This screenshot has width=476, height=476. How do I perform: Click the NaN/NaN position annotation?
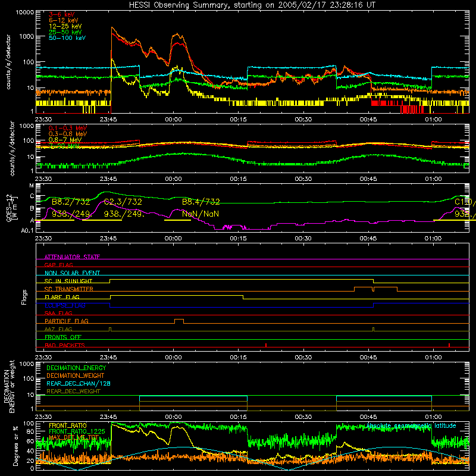[x=201, y=214]
